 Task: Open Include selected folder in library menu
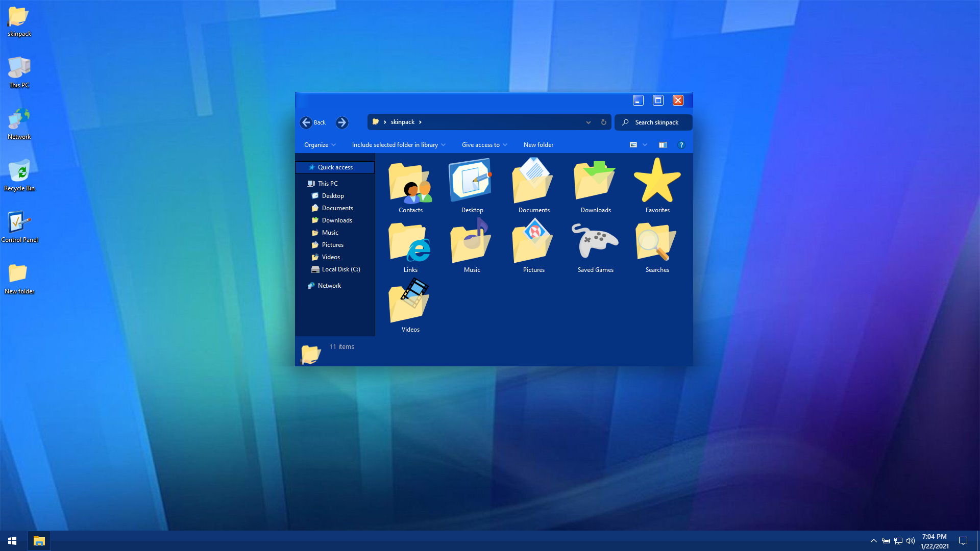[398, 145]
